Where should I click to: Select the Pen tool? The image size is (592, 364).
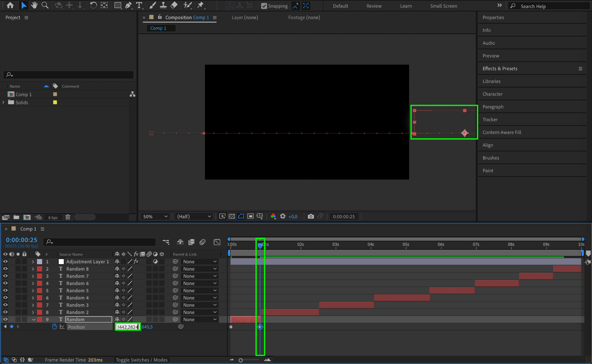[x=128, y=5]
